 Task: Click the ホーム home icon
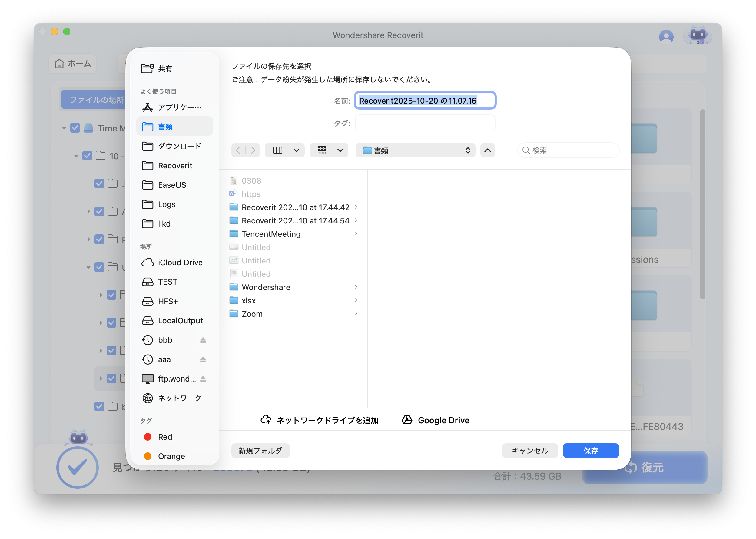pyautogui.click(x=60, y=64)
